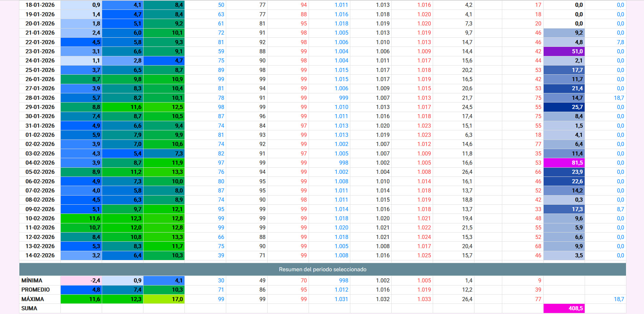This screenshot has width=644, height=314.
Task: Click the lime 17,0 maximum temperature cell
Action: (164, 299)
